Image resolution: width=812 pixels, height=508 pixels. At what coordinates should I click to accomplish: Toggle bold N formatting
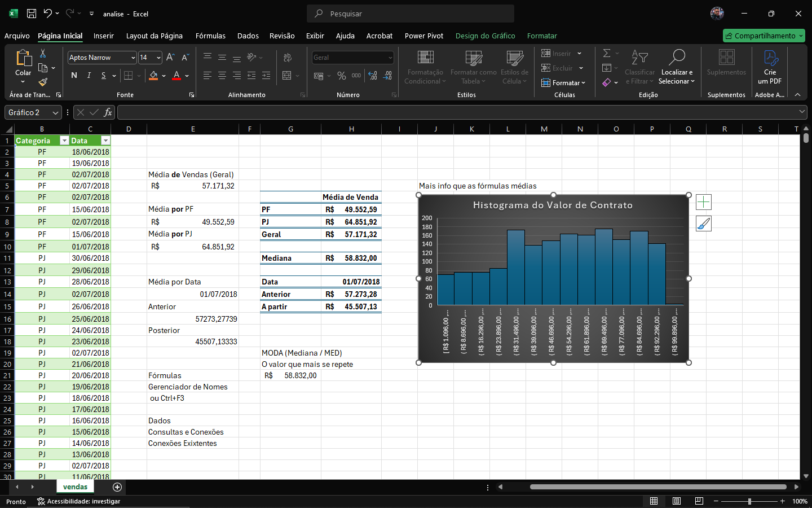coord(74,76)
